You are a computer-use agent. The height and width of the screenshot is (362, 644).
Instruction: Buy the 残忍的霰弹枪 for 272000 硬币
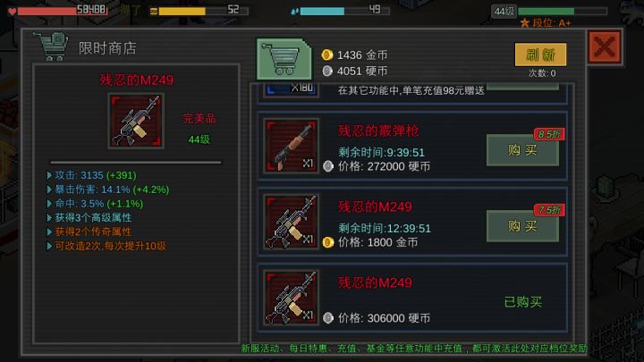522,150
